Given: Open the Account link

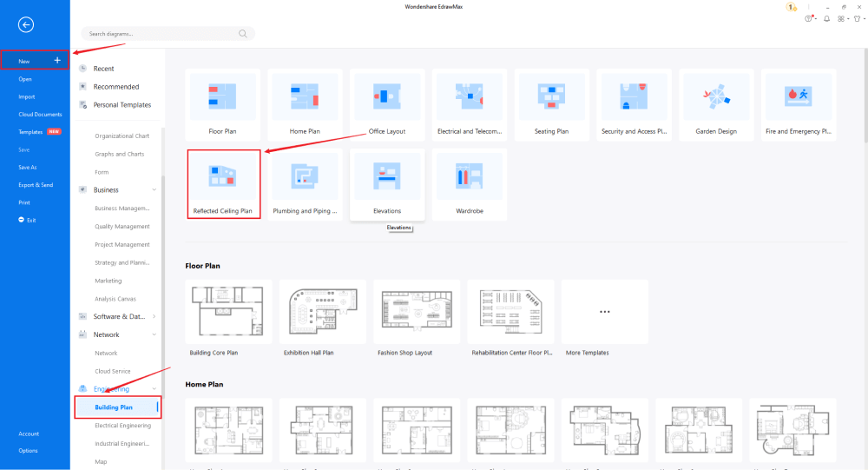Looking at the screenshot, I should coord(29,434).
